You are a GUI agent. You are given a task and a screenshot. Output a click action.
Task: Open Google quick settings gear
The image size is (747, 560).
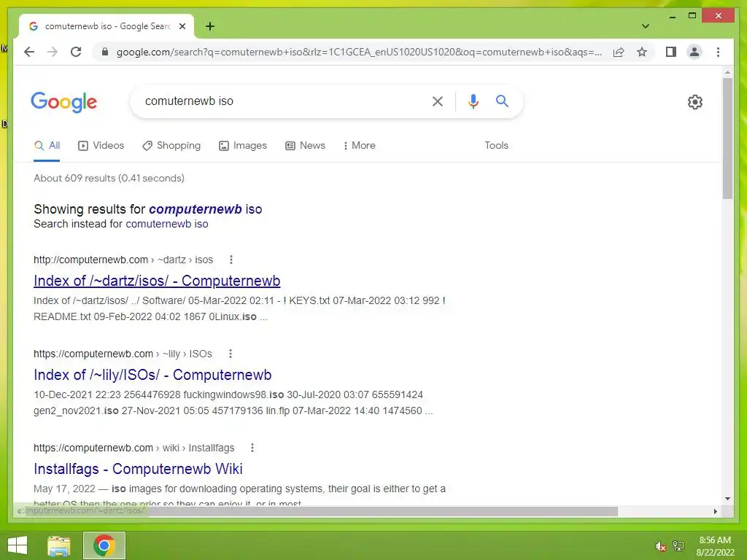click(694, 101)
